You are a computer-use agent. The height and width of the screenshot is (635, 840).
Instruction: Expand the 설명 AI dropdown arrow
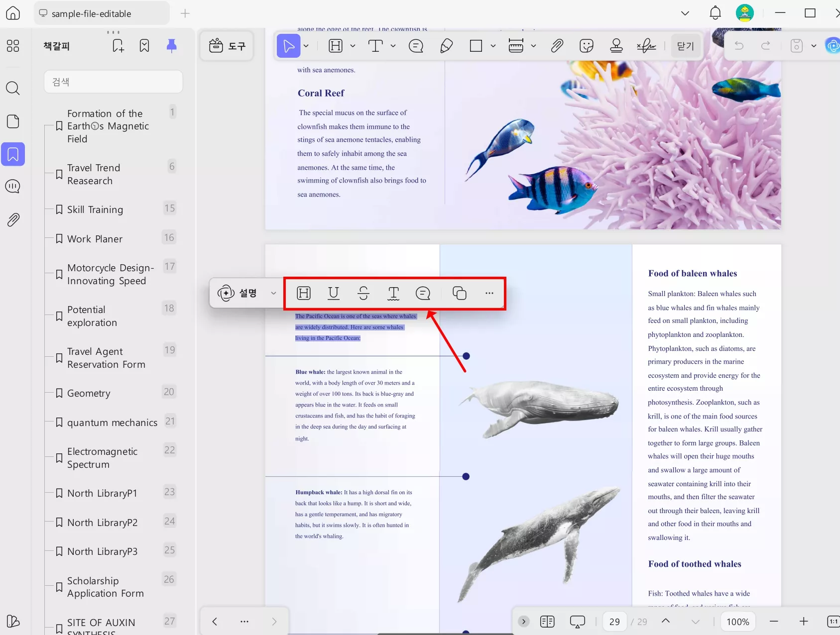273,293
